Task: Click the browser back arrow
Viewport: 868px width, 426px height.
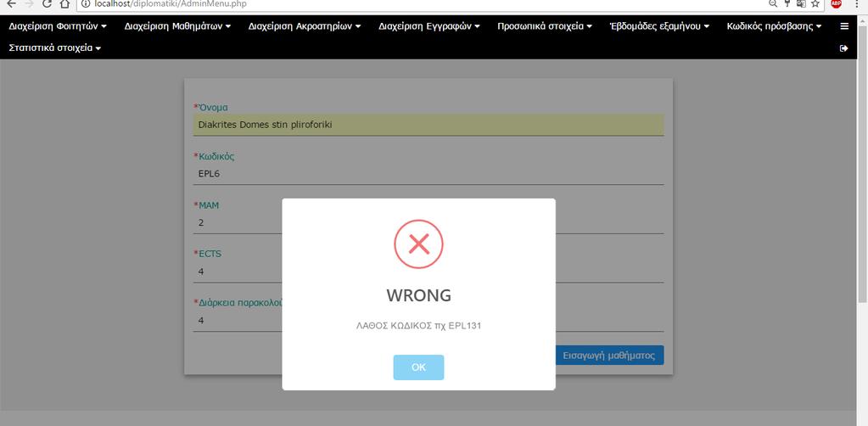Action: (x=10, y=3)
